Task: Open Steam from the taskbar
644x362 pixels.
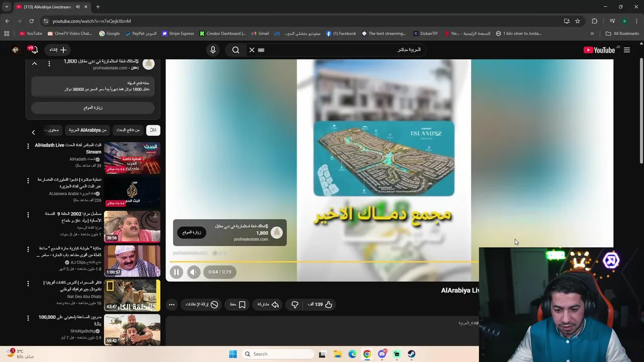Action: [x=412, y=354]
